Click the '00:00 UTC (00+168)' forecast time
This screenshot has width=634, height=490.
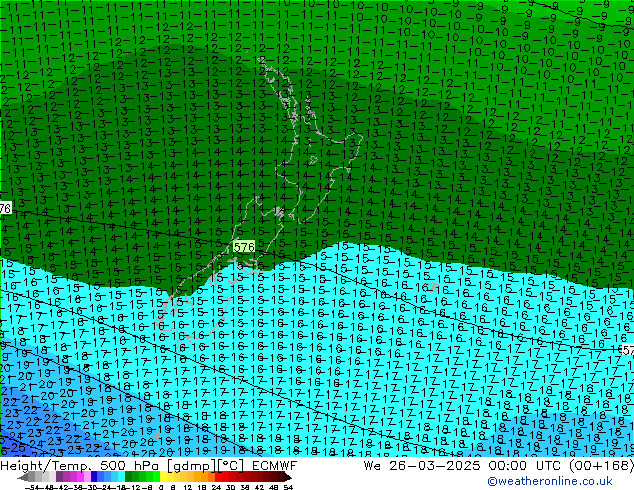coord(561,466)
